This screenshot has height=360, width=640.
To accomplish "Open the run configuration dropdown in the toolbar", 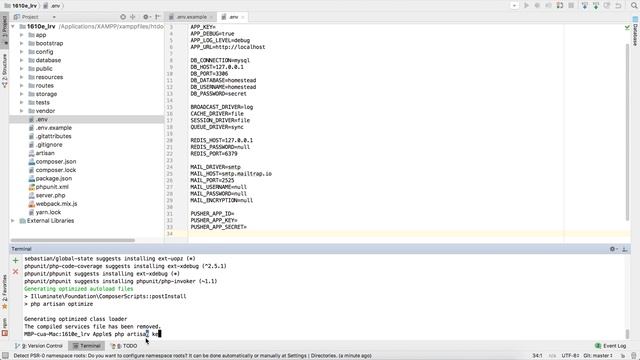I will pyautogui.click(x=514, y=5).
